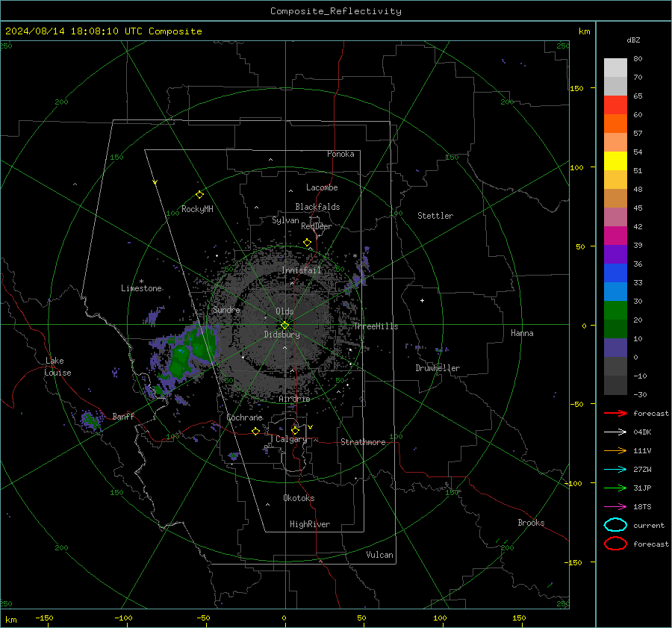Click the Cochrane town label
Image resolution: width=672 pixels, height=628 pixels.
coord(244,417)
